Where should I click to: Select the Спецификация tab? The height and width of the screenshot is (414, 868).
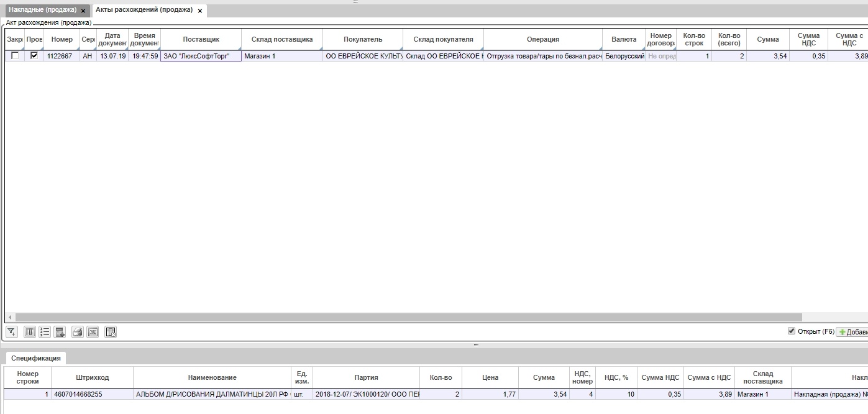(36, 358)
